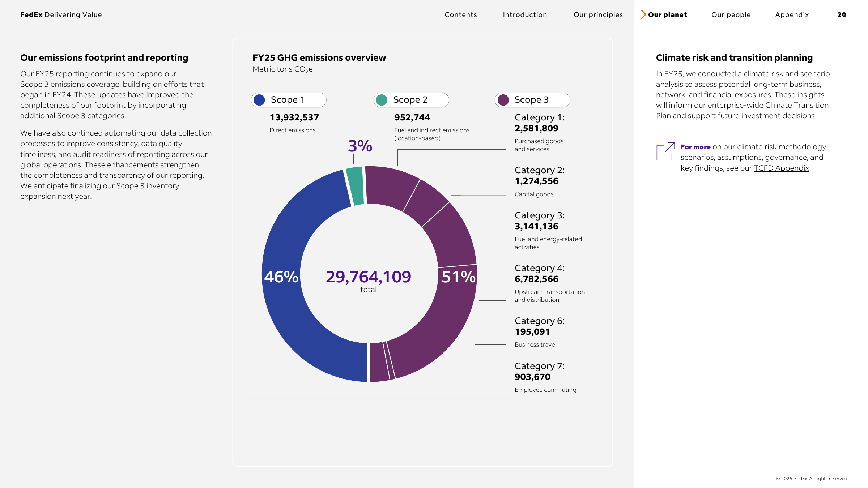Click the For more bold text
This screenshot has width=868, height=488.
click(x=695, y=147)
